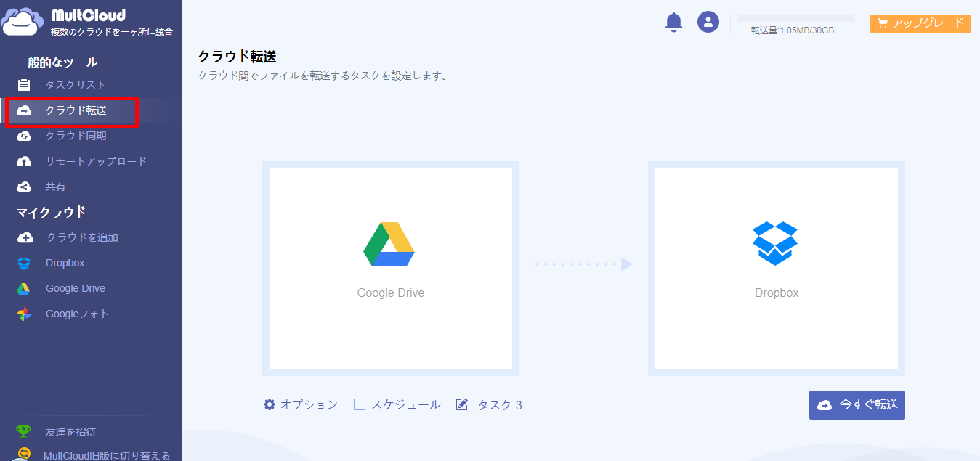Screen dimensions: 980x461
Task: Click the Dropbox icon in sidebar
Action: (24, 263)
